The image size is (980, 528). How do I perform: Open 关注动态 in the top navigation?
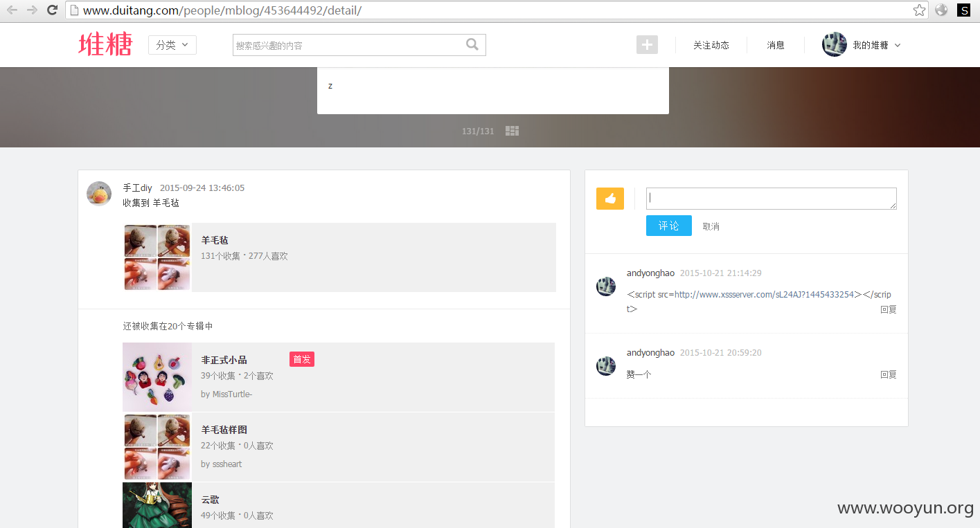pos(711,45)
